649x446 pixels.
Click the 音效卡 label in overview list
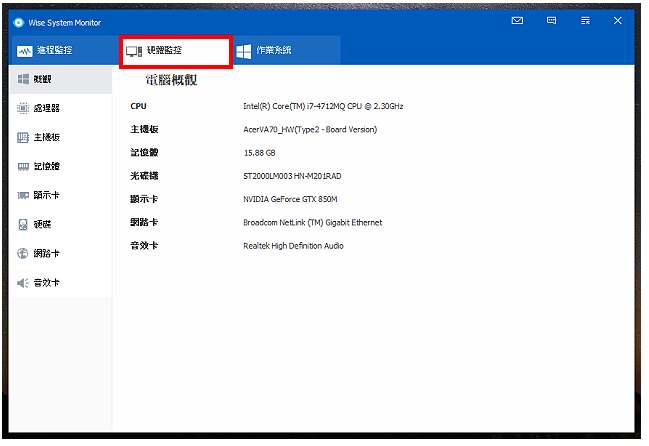144,245
